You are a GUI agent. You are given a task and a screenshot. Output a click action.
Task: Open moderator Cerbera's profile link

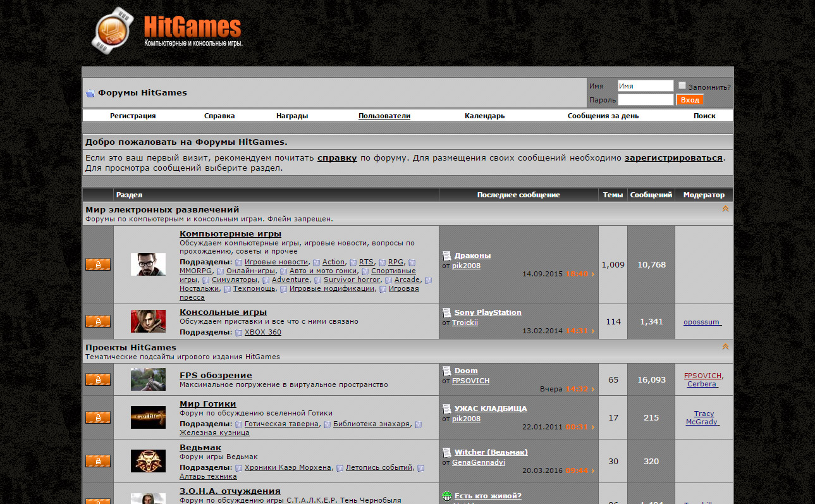point(702,384)
